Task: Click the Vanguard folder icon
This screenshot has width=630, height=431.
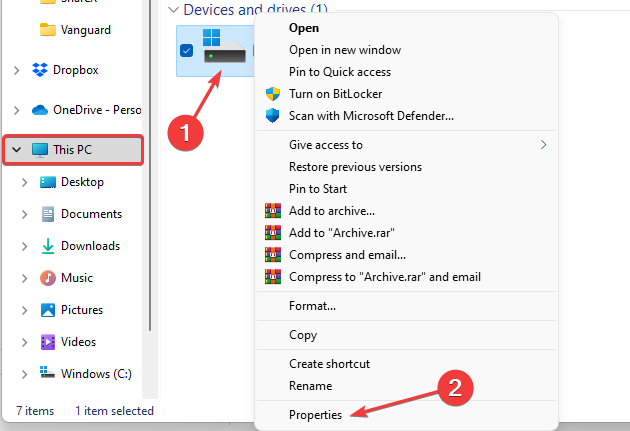Action: 47,29
